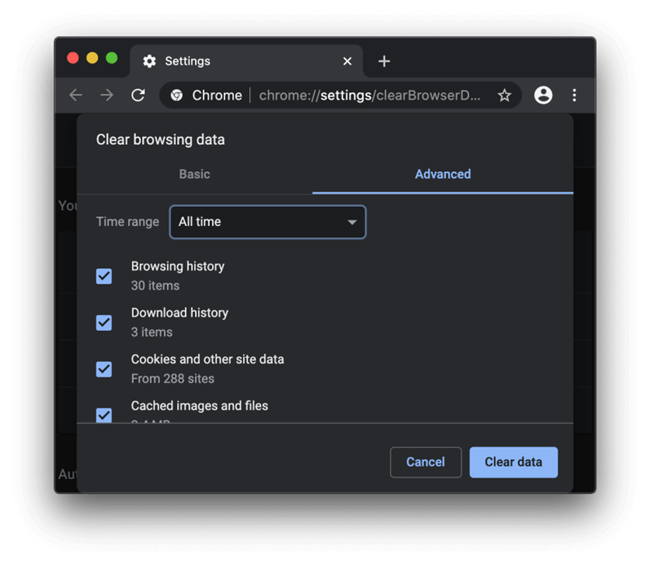Click the '30 items' text
650x565 pixels.
[x=155, y=286]
